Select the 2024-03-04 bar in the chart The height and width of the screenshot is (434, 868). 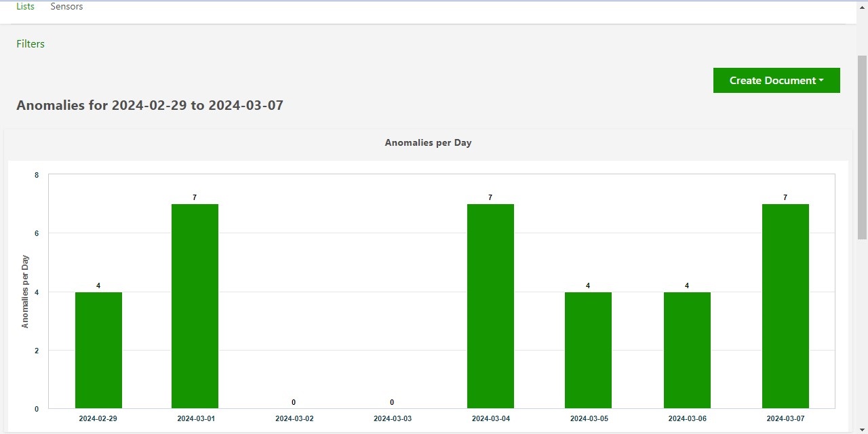[490, 305]
